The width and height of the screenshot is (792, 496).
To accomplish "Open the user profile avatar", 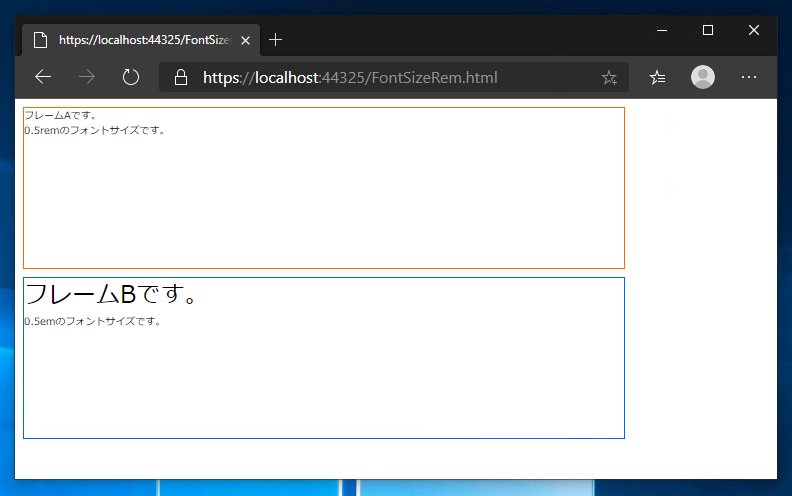I will [x=703, y=77].
